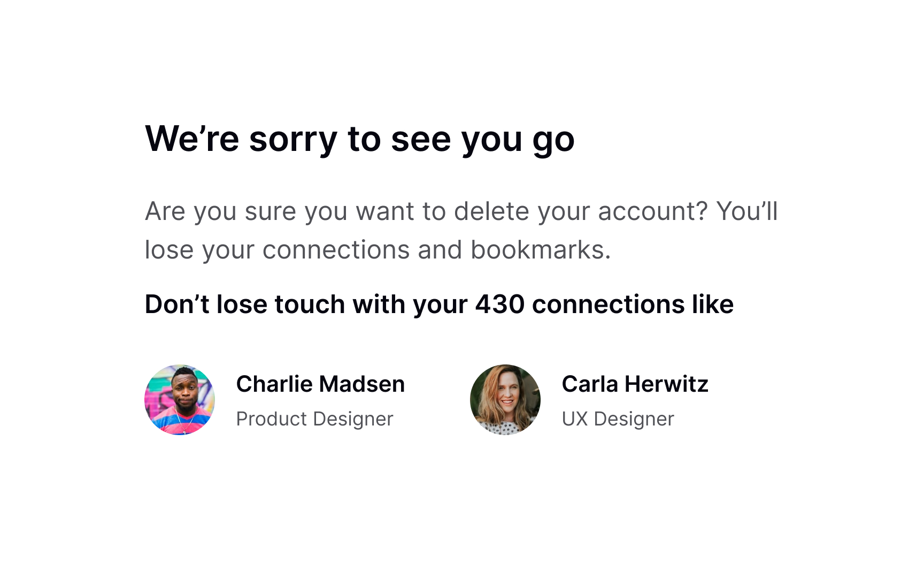Screen dimensions: 924x578
Task: Open the Carla Herwitz name link
Action: pyautogui.click(x=635, y=384)
